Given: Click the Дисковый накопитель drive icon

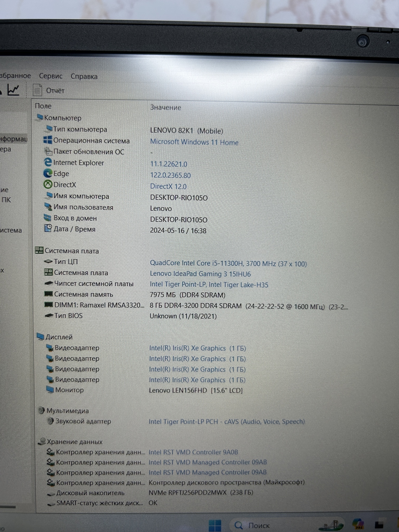Looking at the screenshot, I should 51,494.
